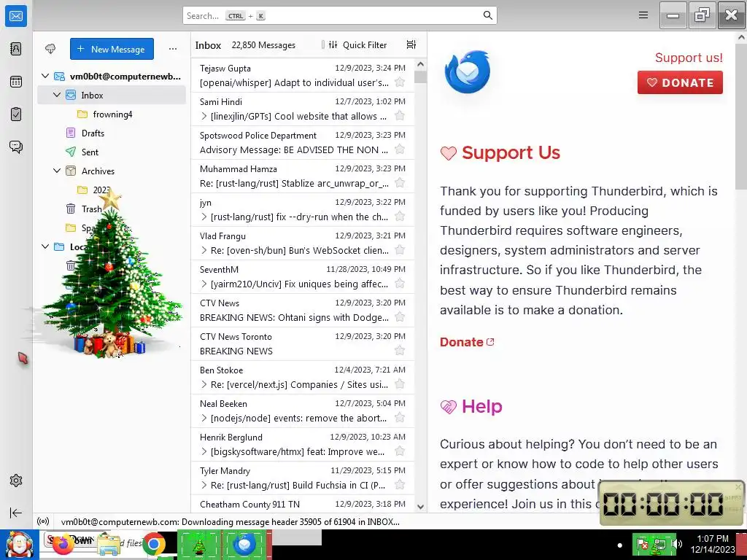Open the Henrik Berglund message
Screen dimensions: 747x560
pyautogui.click(x=303, y=444)
